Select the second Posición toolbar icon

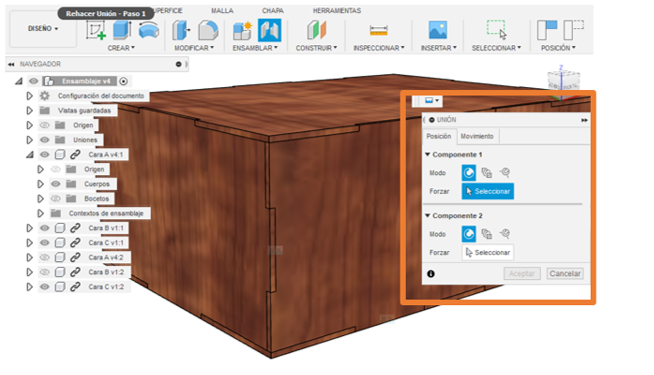point(574,30)
